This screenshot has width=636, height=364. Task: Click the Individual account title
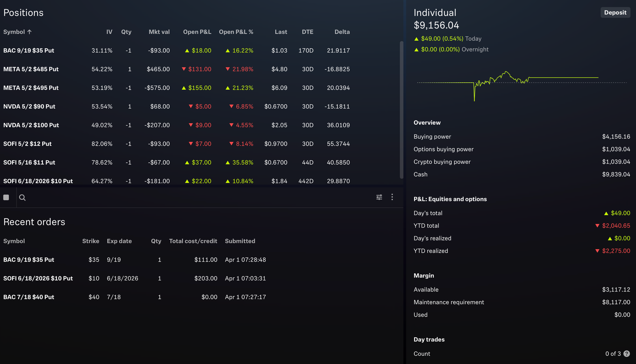click(435, 13)
